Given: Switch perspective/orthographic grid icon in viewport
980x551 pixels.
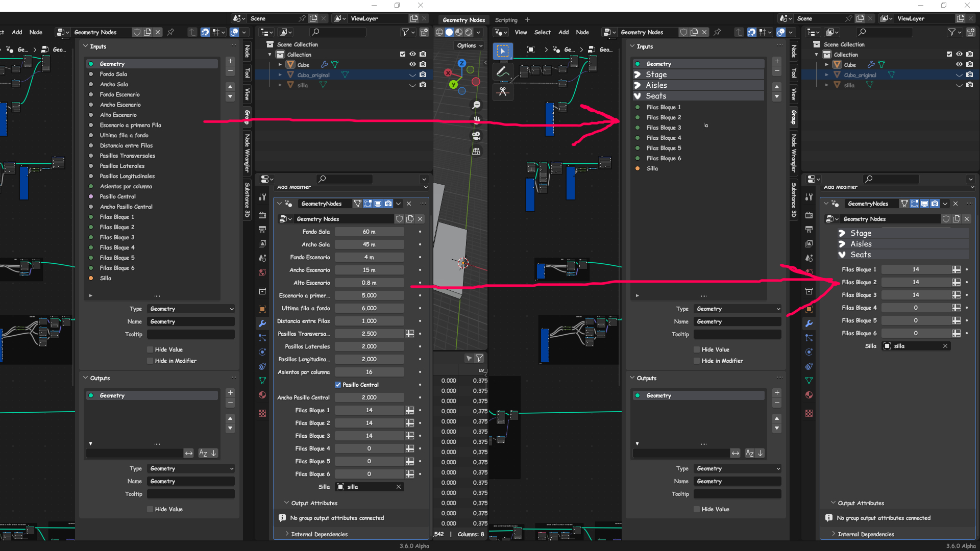Looking at the screenshot, I should coord(476,151).
